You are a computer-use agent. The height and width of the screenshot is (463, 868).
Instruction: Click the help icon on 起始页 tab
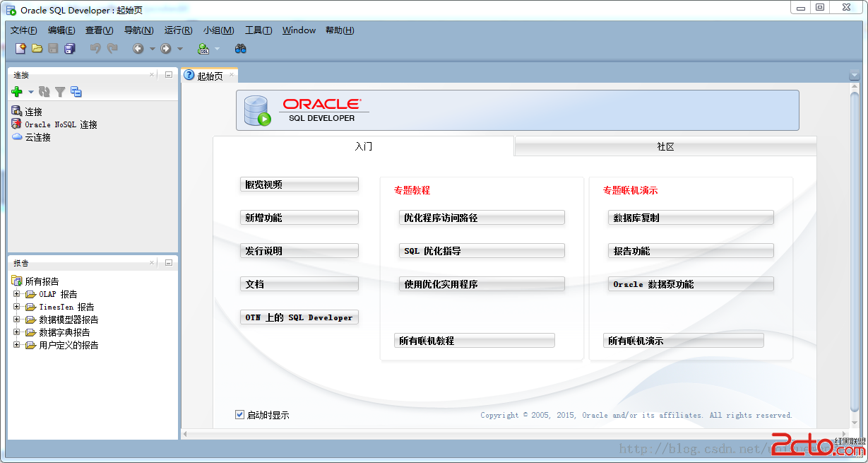pyautogui.click(x=189, y=76)
